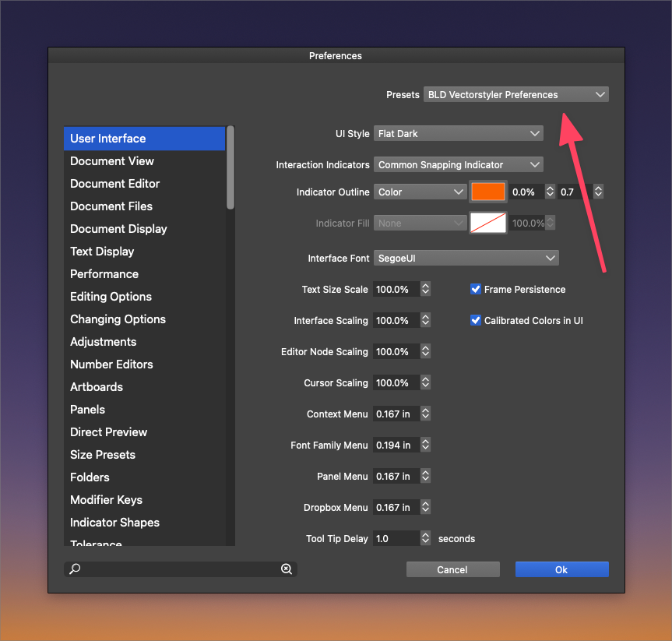672x641 pixels.
Task: Click the Interface Scaling stepper arrows
Action: [x=425, y=320]
